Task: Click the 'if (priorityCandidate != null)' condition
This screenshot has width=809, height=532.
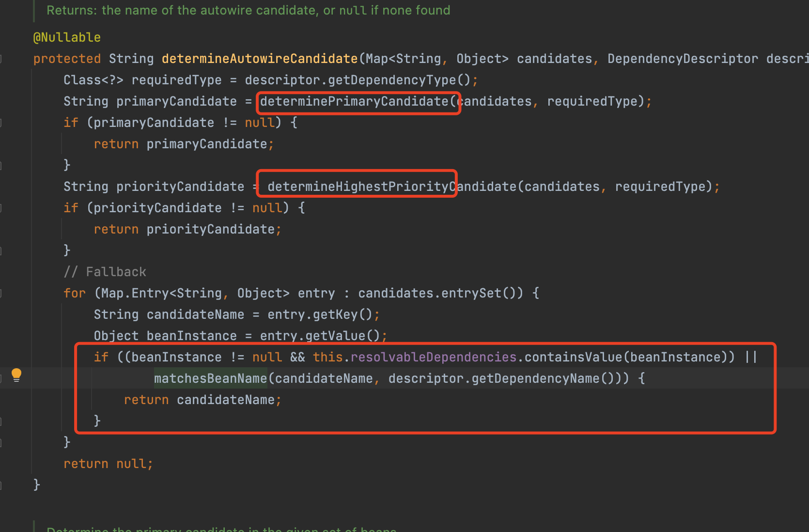Action: (x=184, y=208)
